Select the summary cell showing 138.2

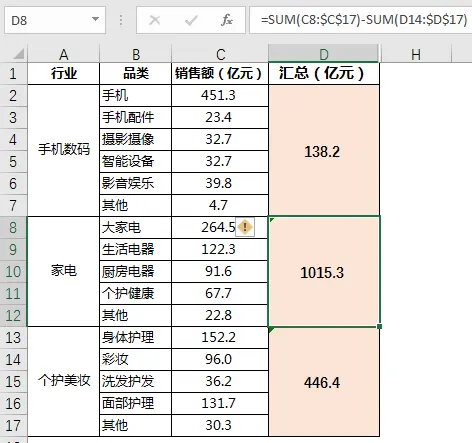324,151
